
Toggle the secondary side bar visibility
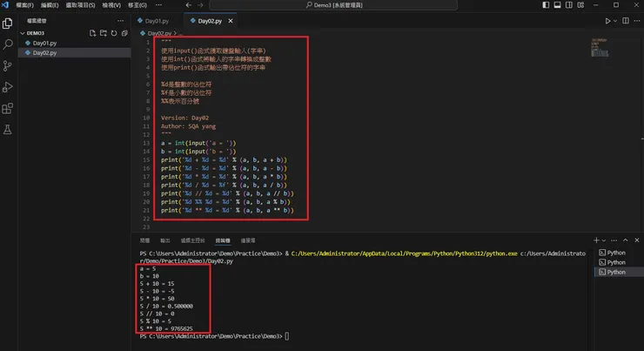569,5
